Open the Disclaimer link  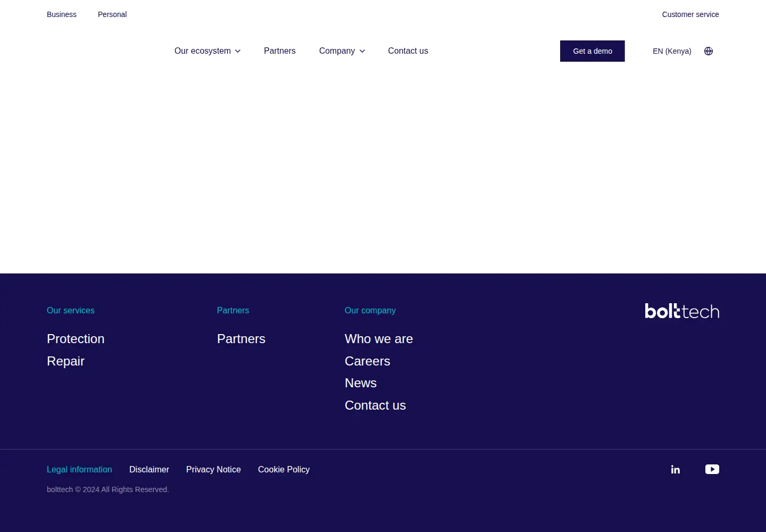[x=149, y=469]
